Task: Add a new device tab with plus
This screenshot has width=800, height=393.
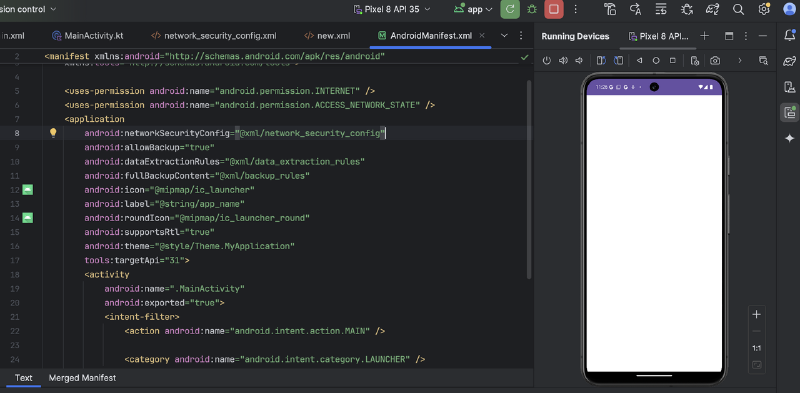Action: (x=705, y=36)
